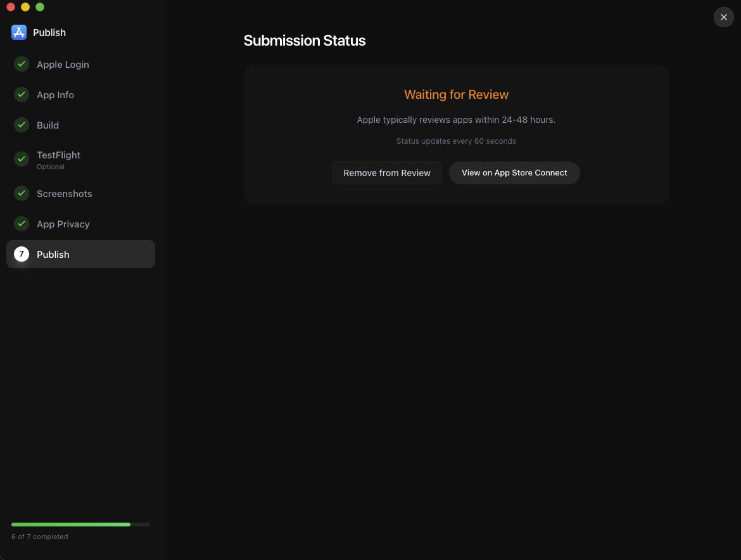Switch to the Screenshots step

pos(80,193)
